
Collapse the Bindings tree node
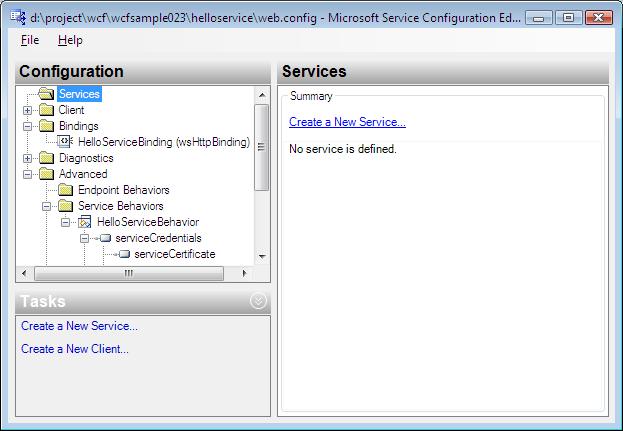(x=27, y=126)
